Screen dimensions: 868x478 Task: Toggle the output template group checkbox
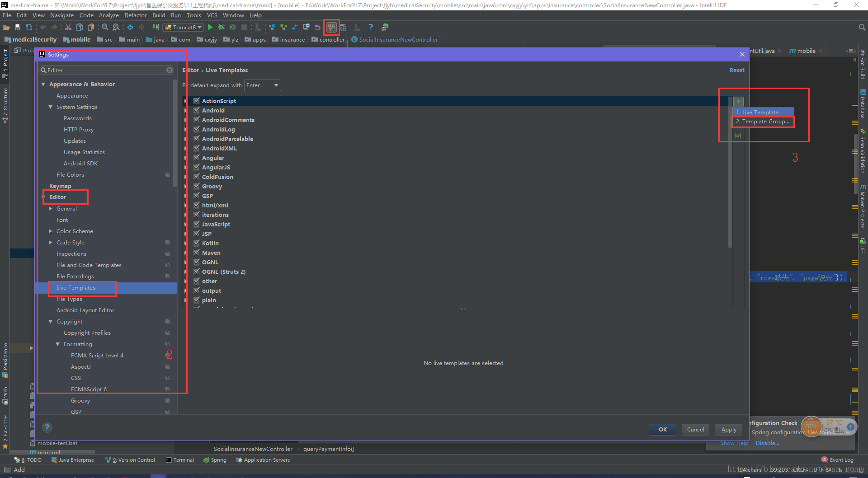197,291
